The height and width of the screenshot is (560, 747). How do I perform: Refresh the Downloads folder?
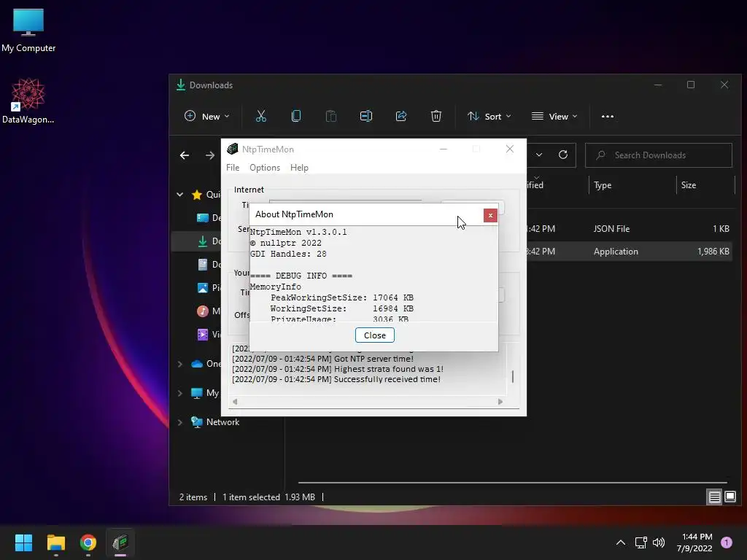(x=562, y=155)
